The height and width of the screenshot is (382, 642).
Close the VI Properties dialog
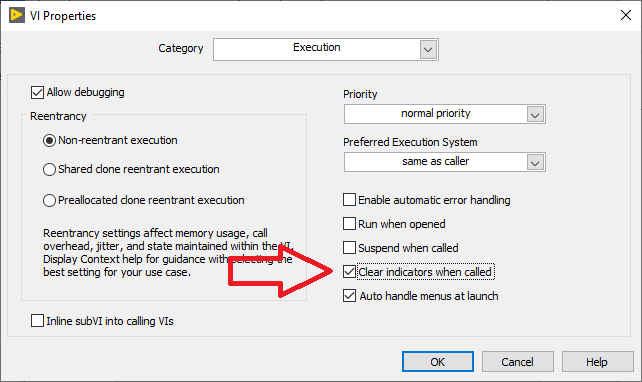625,16
